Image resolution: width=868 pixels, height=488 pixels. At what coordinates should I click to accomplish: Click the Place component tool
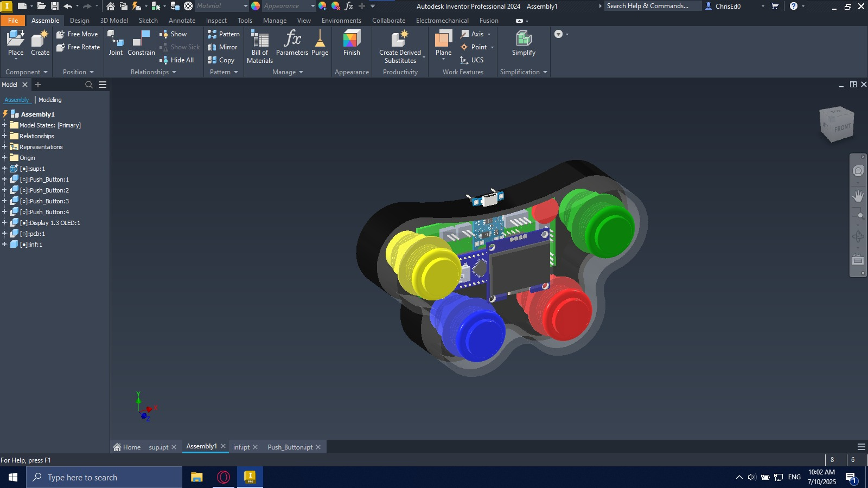pyautogui.click(x=16, y=43)
